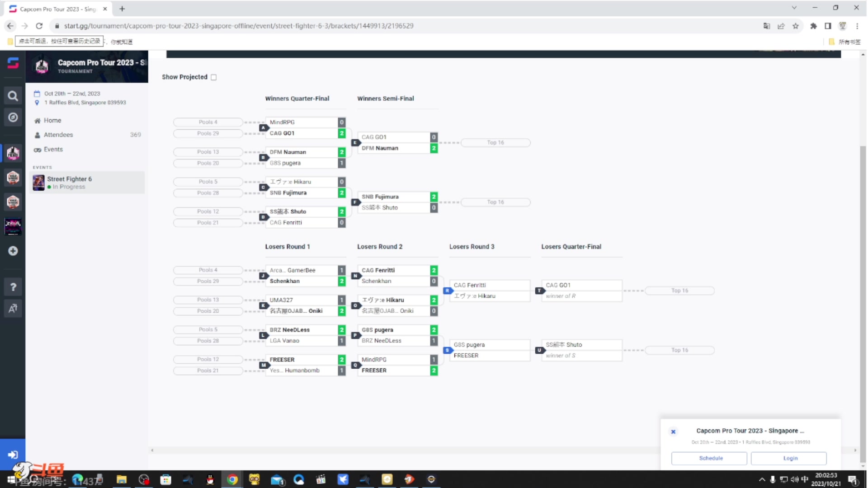Viewport: 868px width, 488px height.
Task: Click SNB Fujimura in Winners Semi-Final
Action: pos(393,197)
